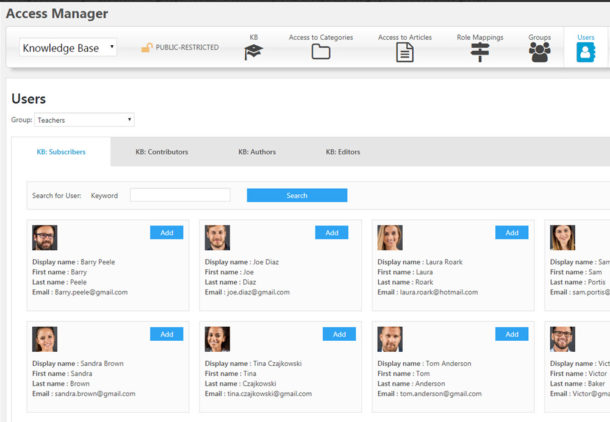Add user Joe Diaz
610x422 pixels.
click(331, 233)
